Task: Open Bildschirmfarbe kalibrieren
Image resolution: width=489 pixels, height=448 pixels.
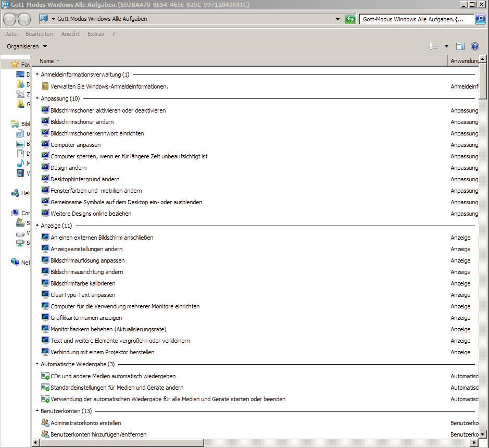Action: [83, 283]
